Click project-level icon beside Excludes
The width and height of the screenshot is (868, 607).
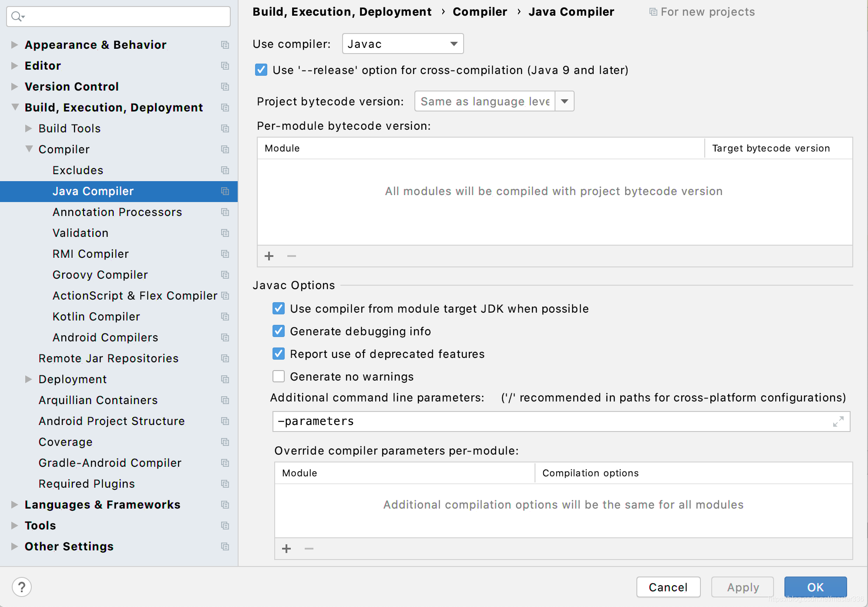click(x=225, y=170)
